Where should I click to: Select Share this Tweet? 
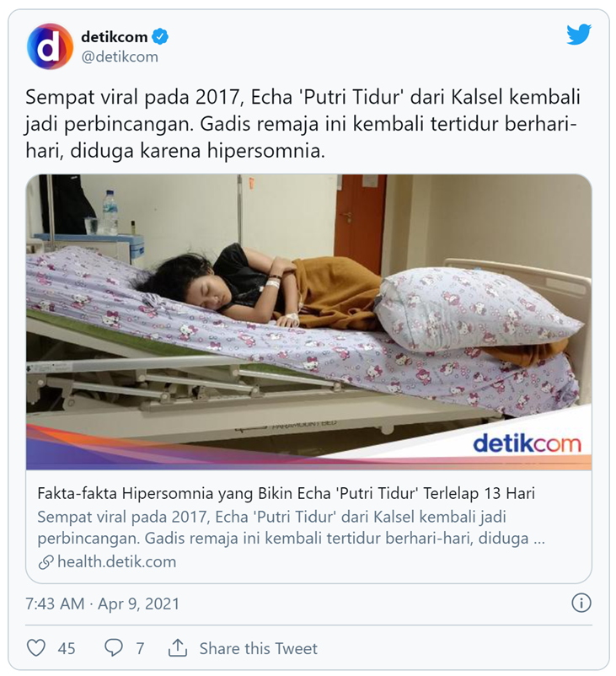point(258,648)
